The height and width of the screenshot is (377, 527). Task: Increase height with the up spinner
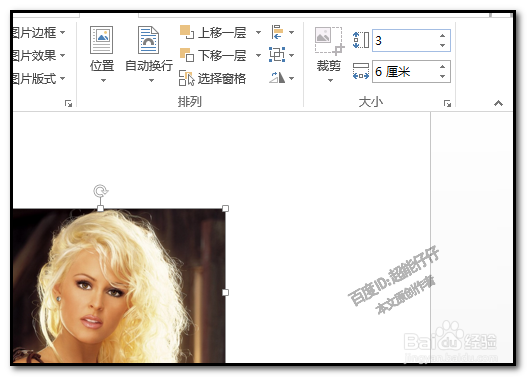point(443,36)
